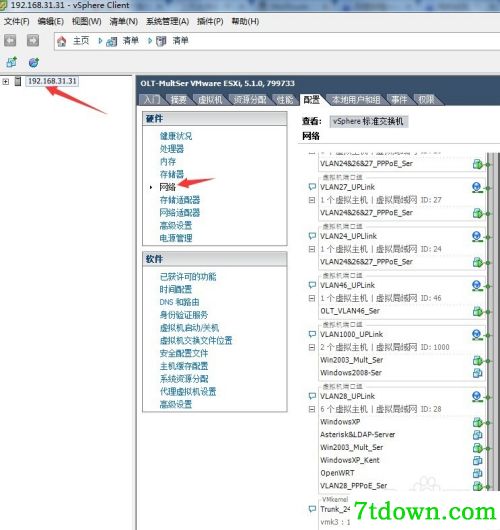Switch to the 入门 tab
This screenshot has height=530, width=500.
152,100
